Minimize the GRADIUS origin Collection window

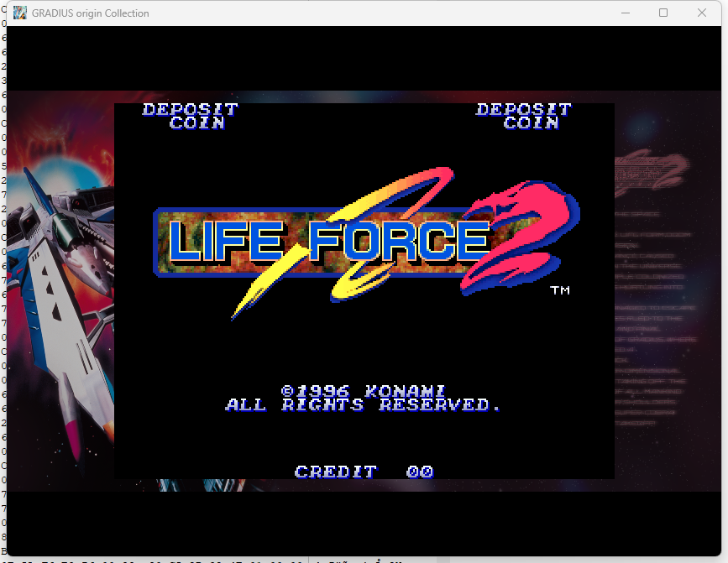click(626, 13)
